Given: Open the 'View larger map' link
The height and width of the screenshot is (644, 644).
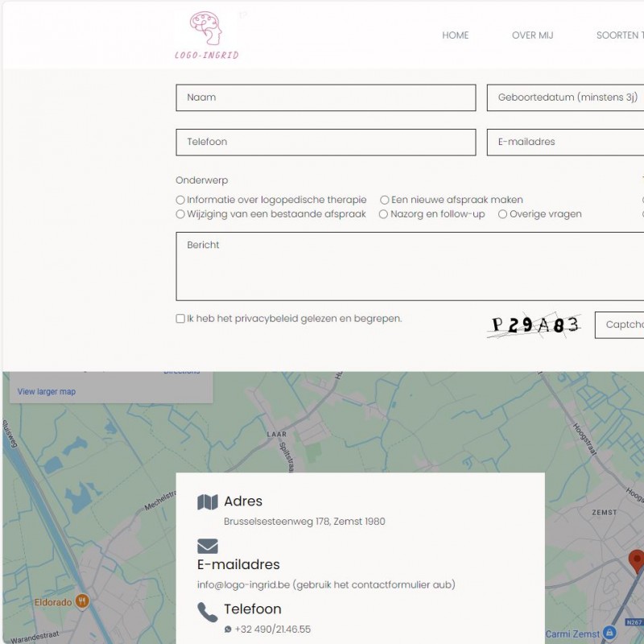Looking at the screenshot, I should point(47,391).
